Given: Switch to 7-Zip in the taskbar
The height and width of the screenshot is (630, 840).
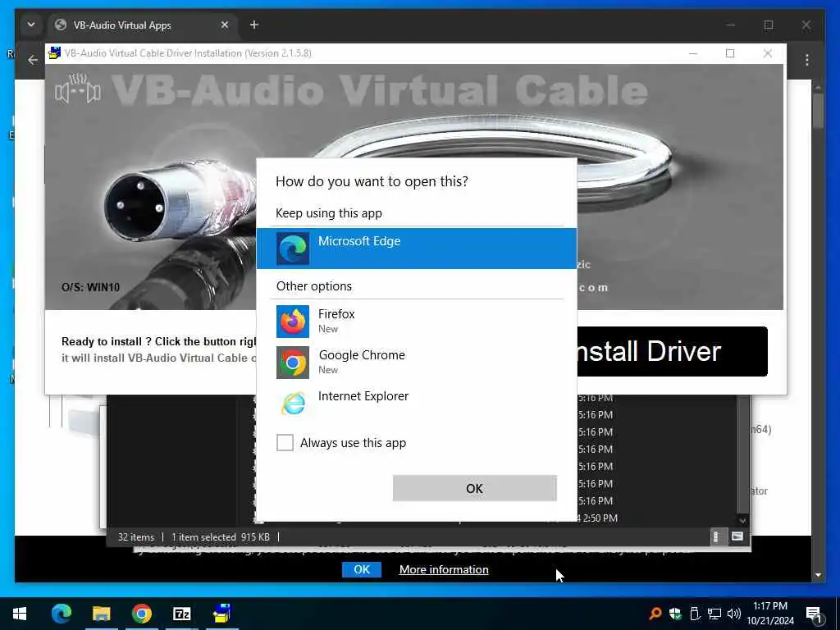Looking at the screenshot, I should 181,614.
